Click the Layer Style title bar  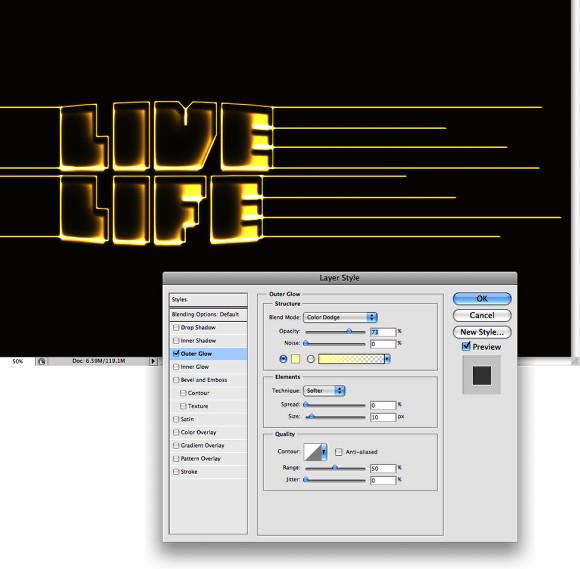(x=340, y=278)
